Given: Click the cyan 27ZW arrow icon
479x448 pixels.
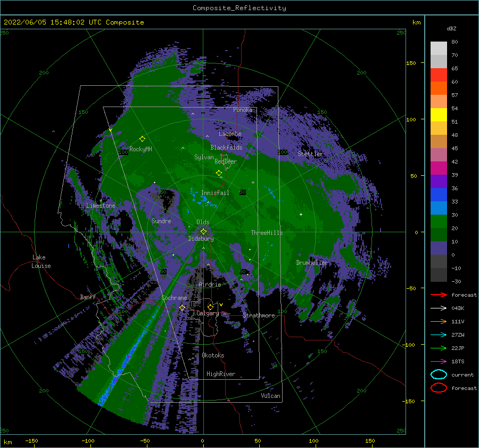Looking at the screenshot, I should point(439,335).
